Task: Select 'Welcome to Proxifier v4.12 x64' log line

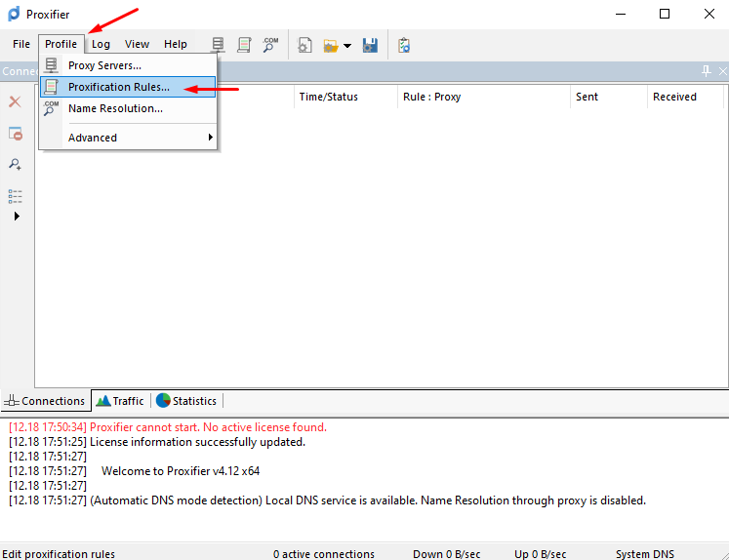Action: point(135,471)
